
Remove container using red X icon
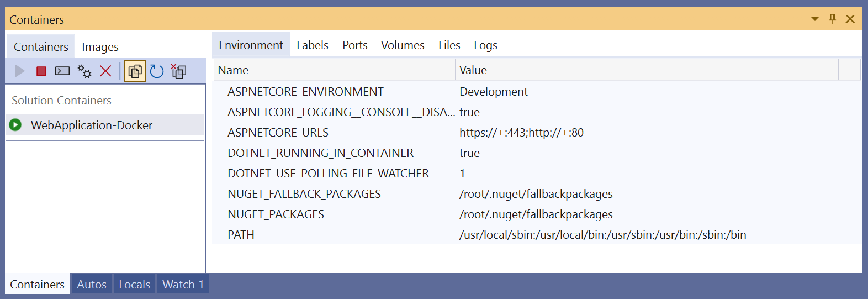(105, 71)
